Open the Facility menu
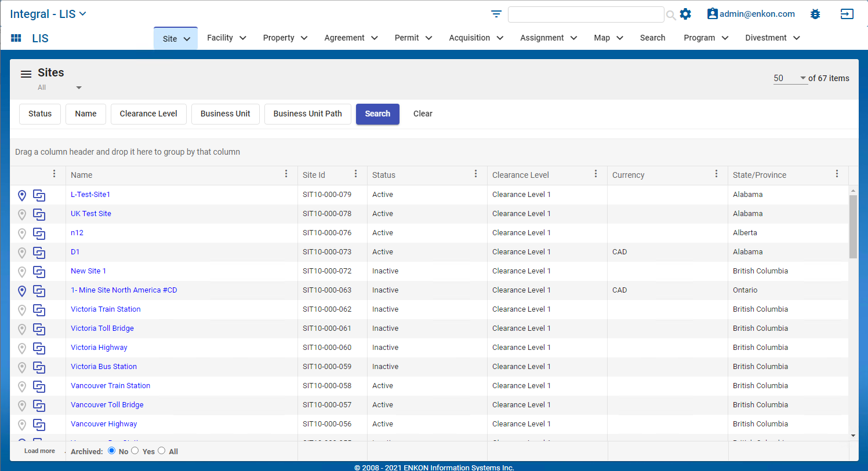The width and height of the screenshot is (868, 471). tap(226, 38)
